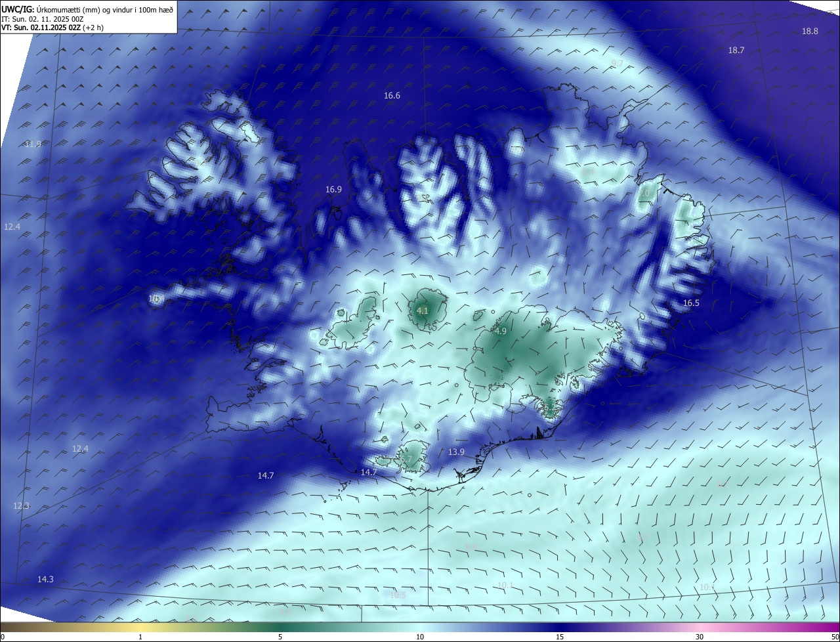Select the 'VT: Sun. 02.11.2025 02Z (+2 h)' line
Image resolution: width=840 pixels, height=642 pixels.
pos(52,28)
